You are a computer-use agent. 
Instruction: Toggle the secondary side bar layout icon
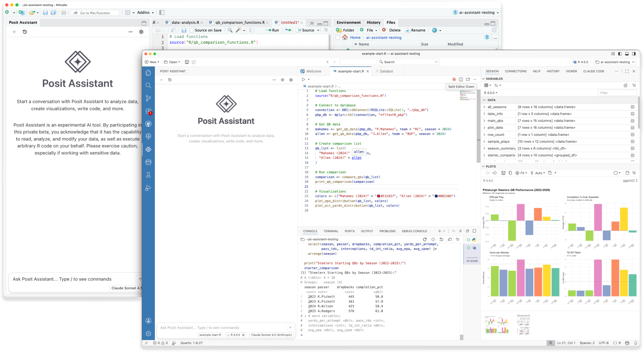634,54
